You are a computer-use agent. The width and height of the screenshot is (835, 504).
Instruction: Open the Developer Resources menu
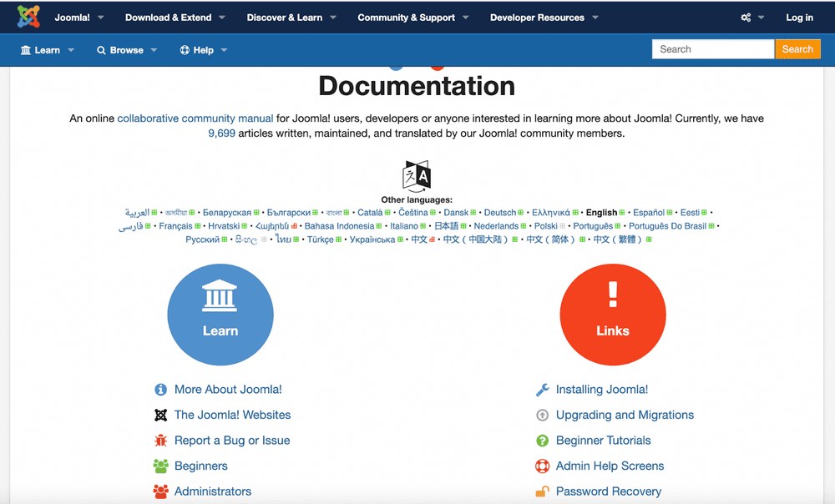pos(544,18)
